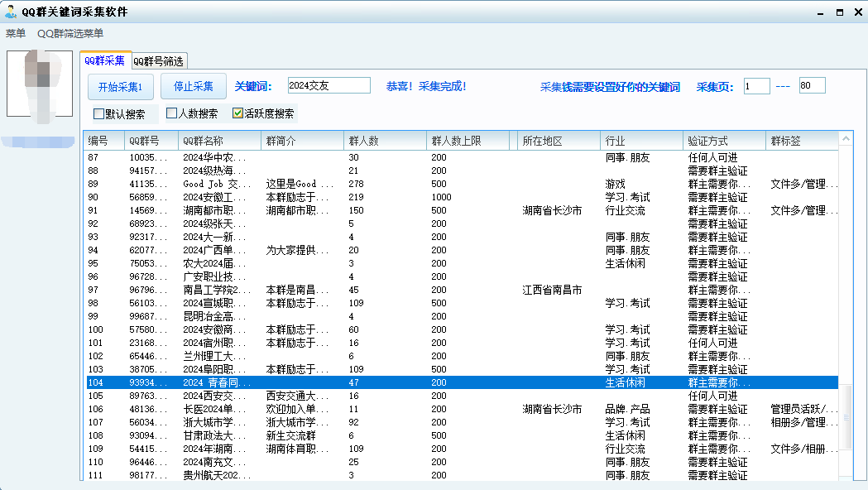Minimize the QQ群关键词采集软件 window
The height and width of the screenshot is (490, 868).
[x=820, y=12]
